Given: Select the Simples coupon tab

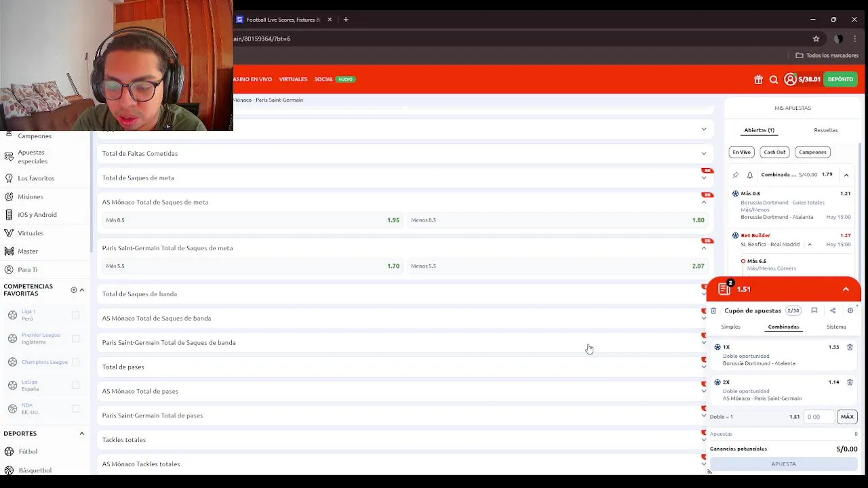Looking at the screenshot, I should point(730,327).
